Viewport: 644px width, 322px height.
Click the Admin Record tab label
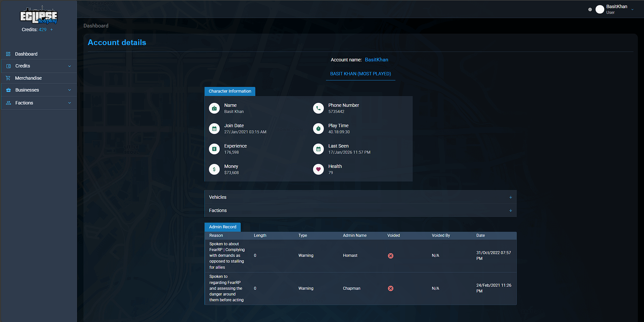pyautogui.click(x=222, y=227)
